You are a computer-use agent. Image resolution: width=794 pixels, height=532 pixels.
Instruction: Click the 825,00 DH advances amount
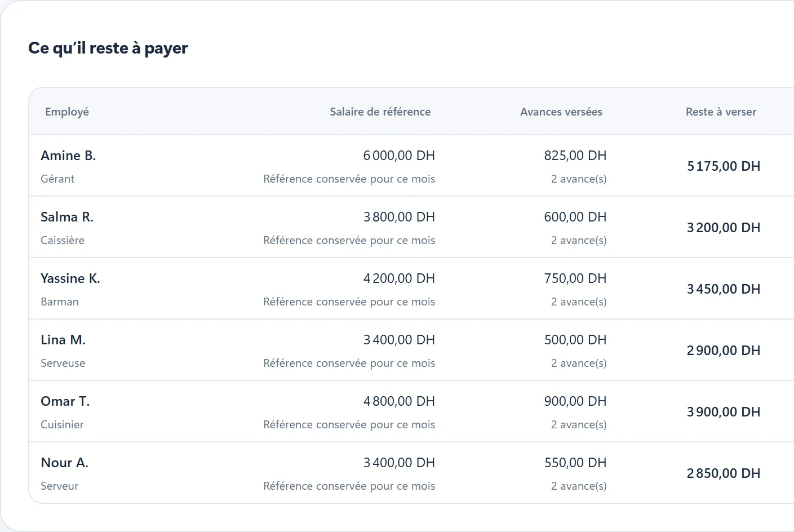575,156
